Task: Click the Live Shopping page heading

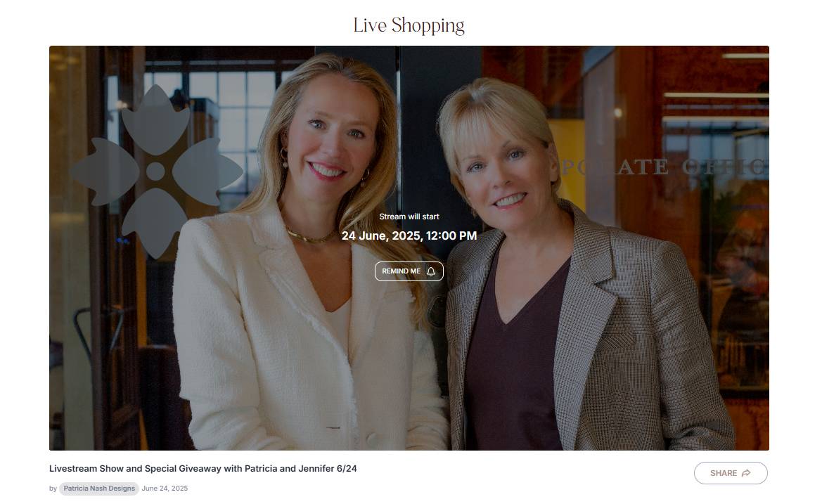Action: (x=409, y=26)
